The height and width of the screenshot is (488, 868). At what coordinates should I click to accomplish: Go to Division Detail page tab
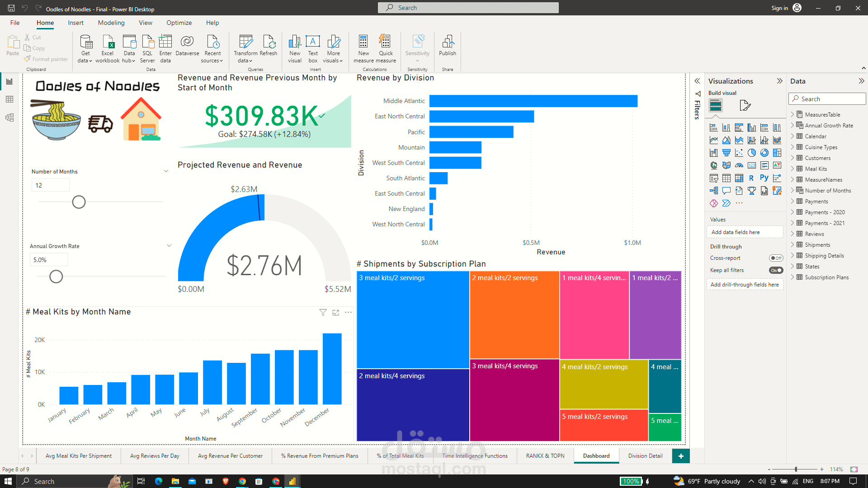pyautogui.click(x=645, y=456)
